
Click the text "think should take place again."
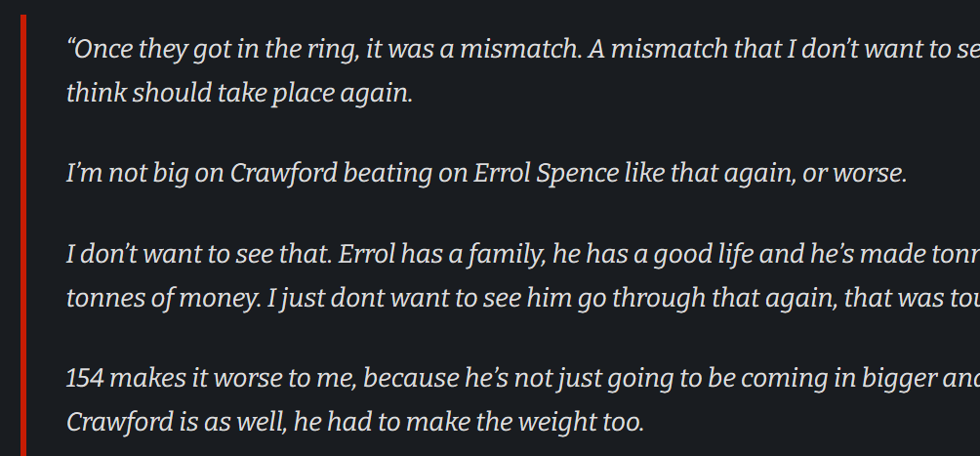pos(239,93)
